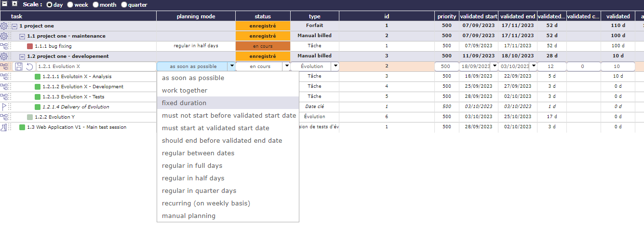Click activity icon of Evolutoin X - Analysis

[x=4, y=76]
